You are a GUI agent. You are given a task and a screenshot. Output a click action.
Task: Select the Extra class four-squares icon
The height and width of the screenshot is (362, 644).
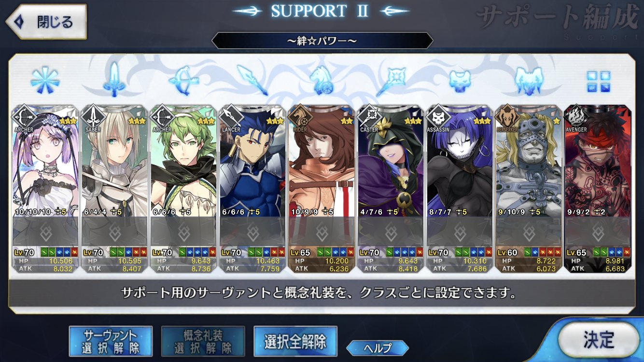click(x=599, y=81)
